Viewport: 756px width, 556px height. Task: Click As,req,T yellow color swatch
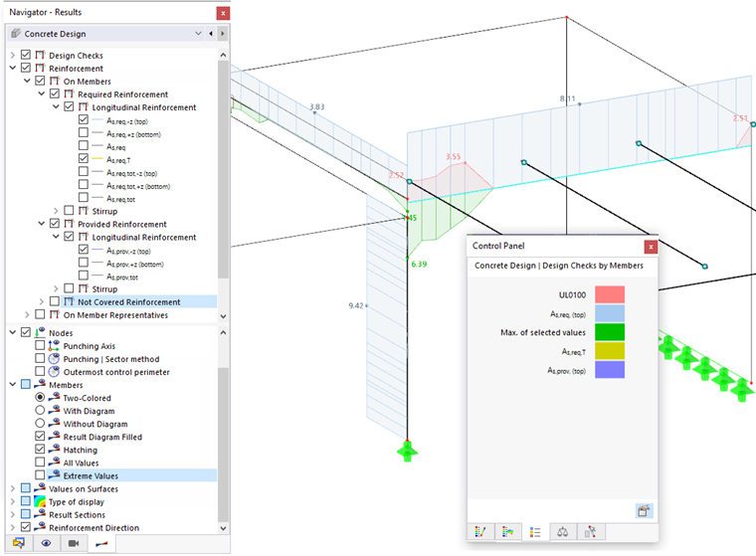[x=610, y=351]
